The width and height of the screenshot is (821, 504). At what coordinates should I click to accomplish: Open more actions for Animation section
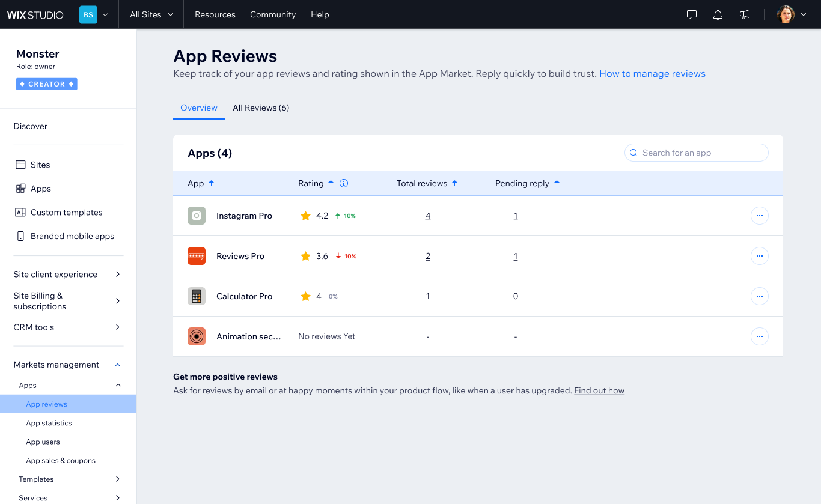760,336
